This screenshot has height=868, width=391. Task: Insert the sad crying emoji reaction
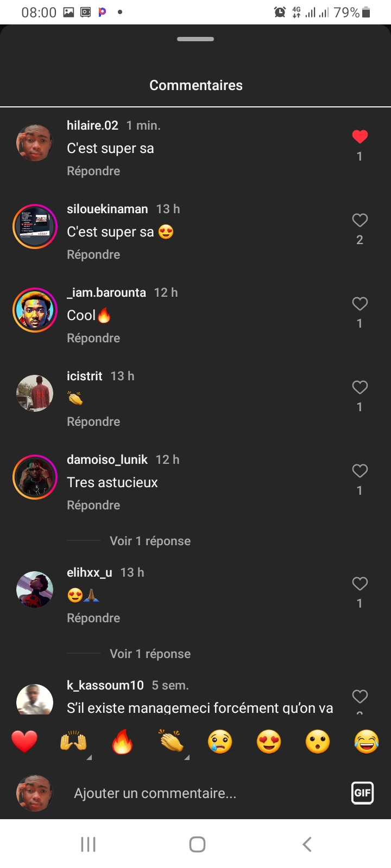[220, 742]
